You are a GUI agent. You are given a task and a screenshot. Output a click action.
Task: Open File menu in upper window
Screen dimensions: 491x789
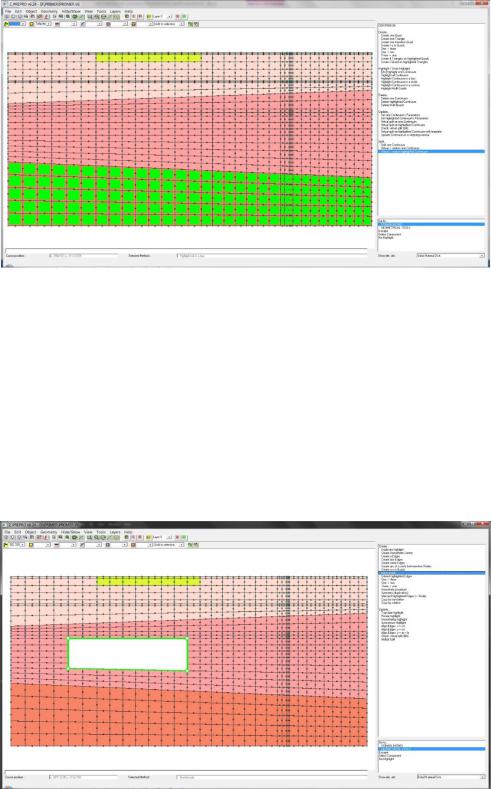tap(8, 11)
